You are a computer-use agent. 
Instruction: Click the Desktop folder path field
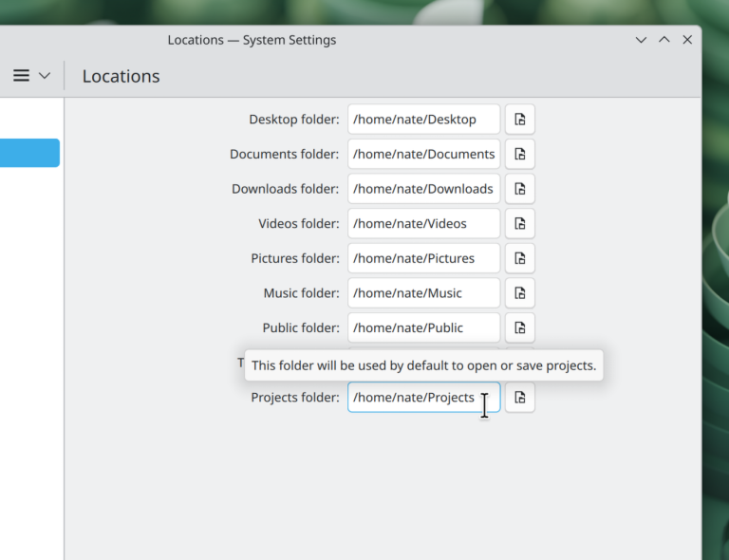[424, 120]
